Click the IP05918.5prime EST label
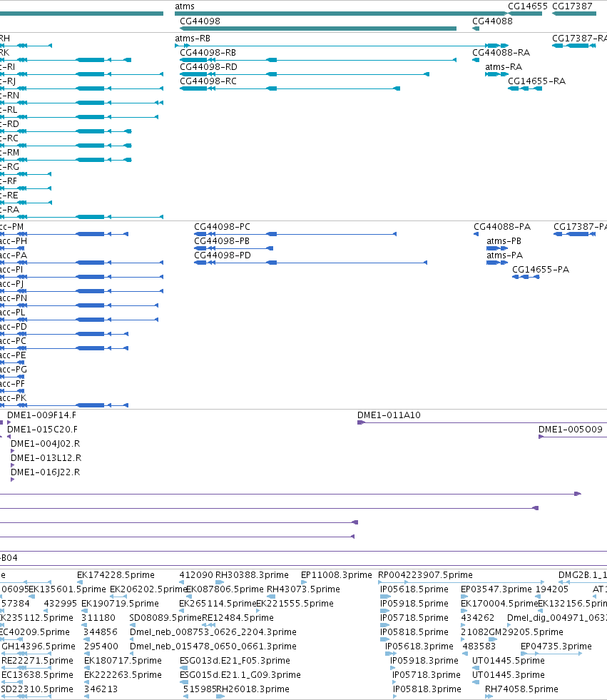This screenshot has height=700, width=607. (x=414, y=604)
